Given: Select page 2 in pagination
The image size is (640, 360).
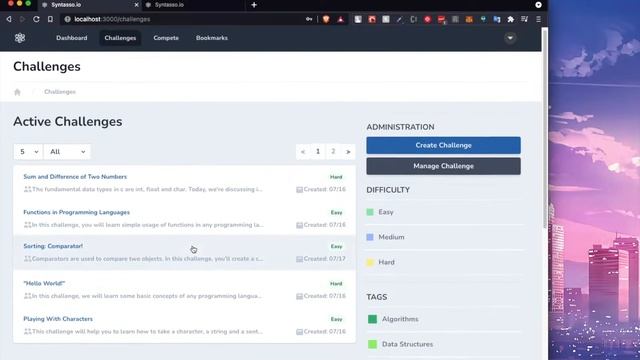Looking at the screenshot, I should point(333,152).
